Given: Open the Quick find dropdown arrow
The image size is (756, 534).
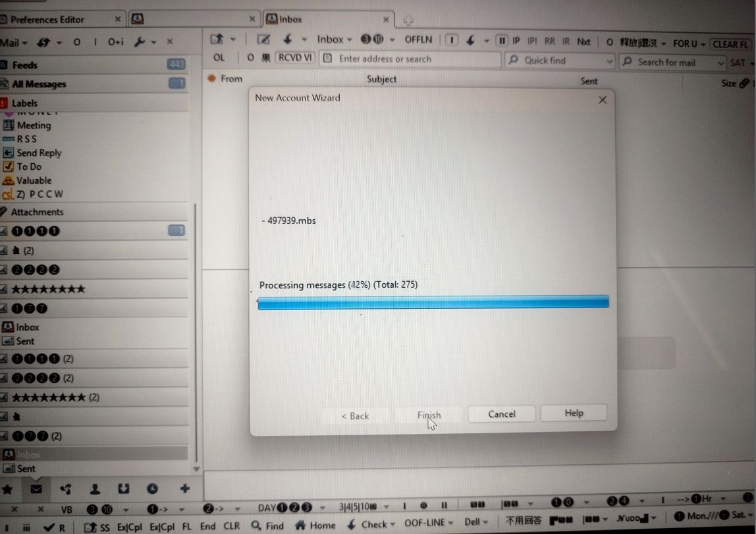Looking at the screenshot, I should 608,61.
